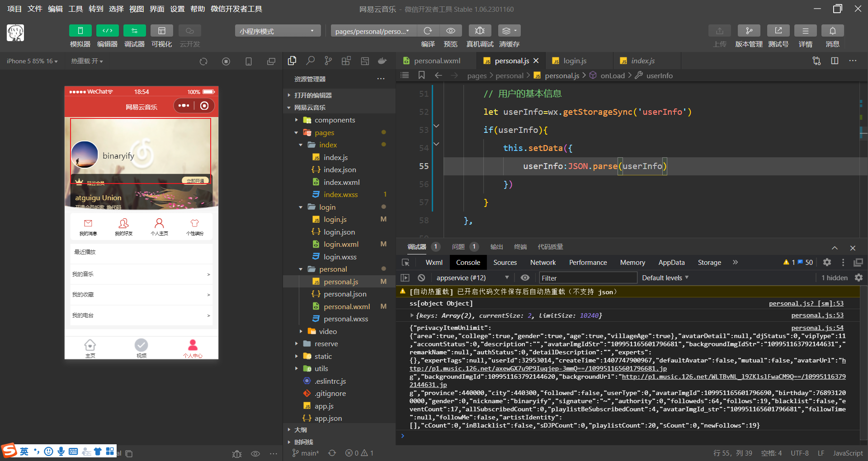This screenshot has height=461, width=868.
Task: Open app.json in the file tree
Action: [328, 418]
